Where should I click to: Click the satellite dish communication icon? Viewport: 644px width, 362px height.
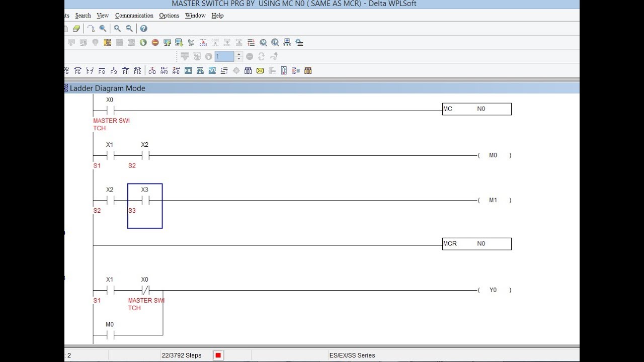coord(191,43)
